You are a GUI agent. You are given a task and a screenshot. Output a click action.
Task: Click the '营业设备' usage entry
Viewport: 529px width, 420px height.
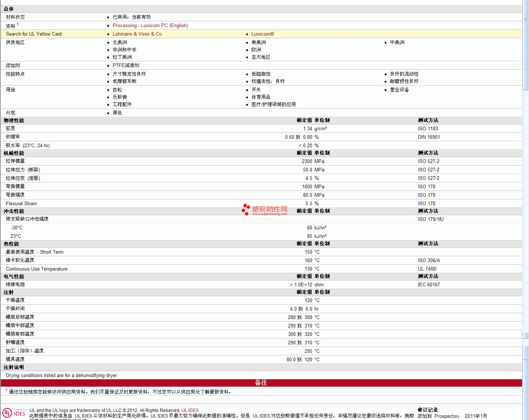point(399,90)
